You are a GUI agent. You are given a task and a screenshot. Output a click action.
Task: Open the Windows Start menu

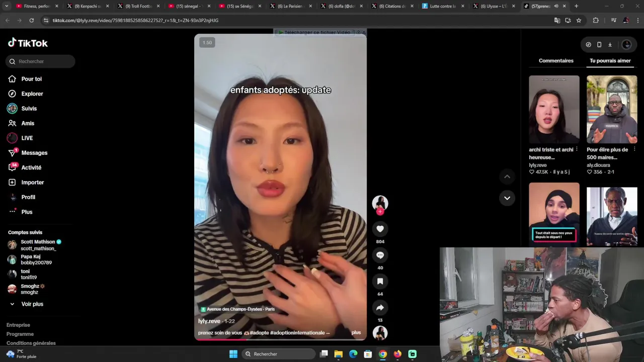[x=233, y=354]
